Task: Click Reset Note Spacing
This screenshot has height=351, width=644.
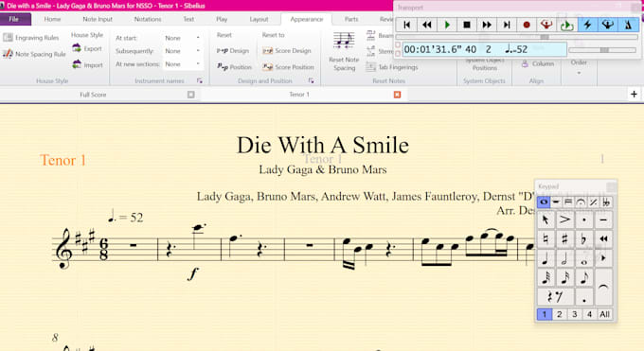Action: click(344, 52)
